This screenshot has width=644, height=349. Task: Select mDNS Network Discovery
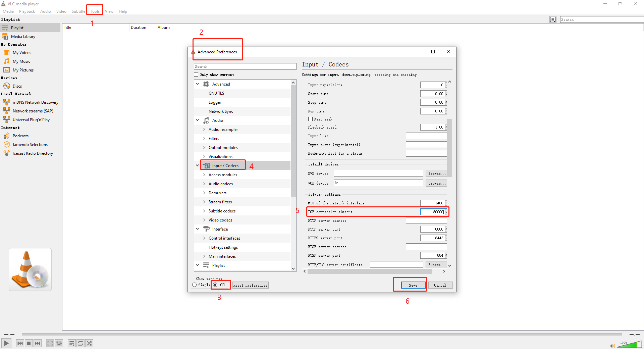[35, 102]
